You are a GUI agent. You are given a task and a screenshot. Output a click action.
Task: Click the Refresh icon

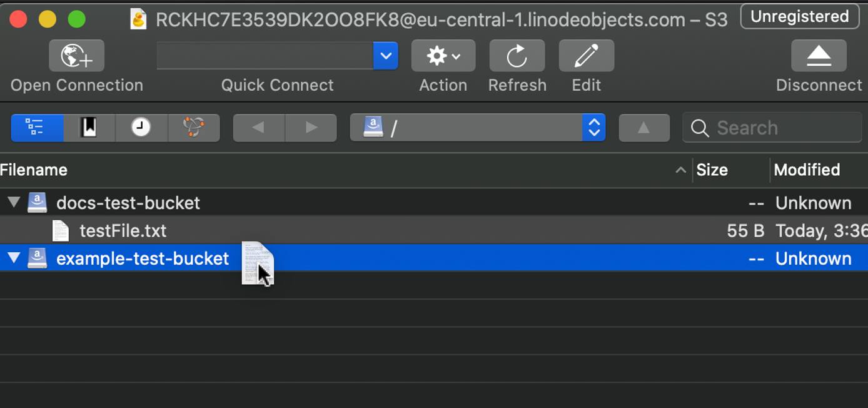[517, 55]
